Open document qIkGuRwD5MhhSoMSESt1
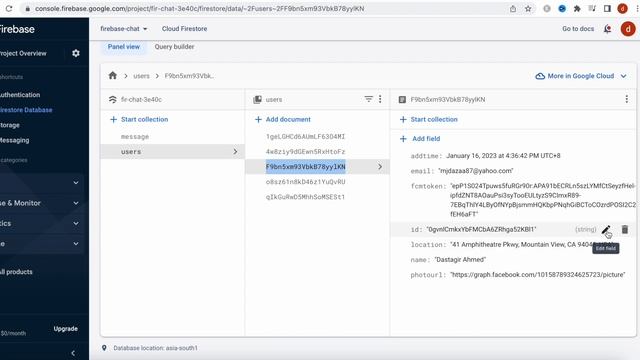Screen dimensions: 640x360 tap(305, 197)
